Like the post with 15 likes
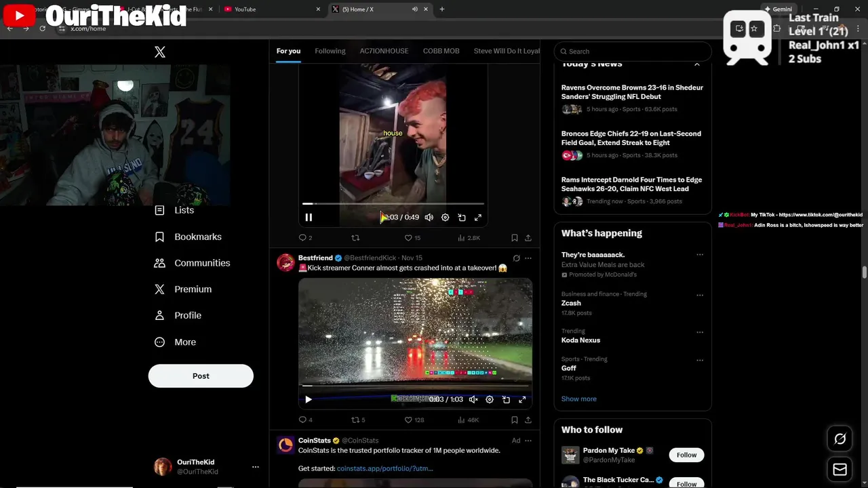This screenshot has width=868, height=488. click(412, 238)
